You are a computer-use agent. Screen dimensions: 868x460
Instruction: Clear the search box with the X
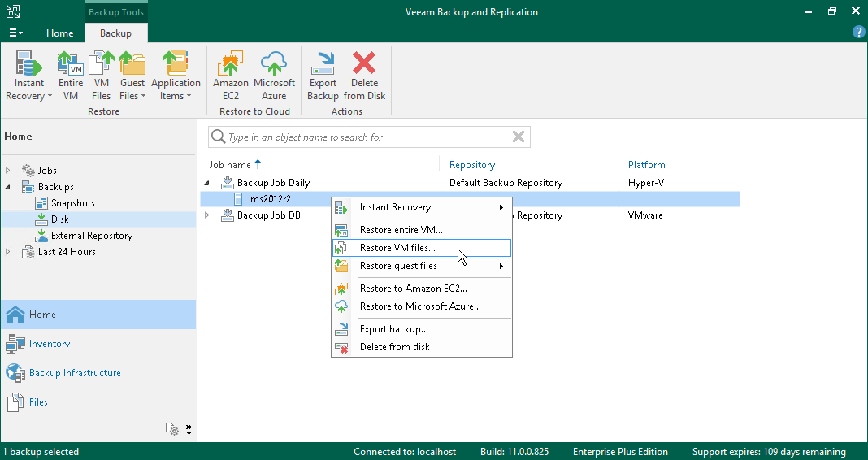coord(519,137)
